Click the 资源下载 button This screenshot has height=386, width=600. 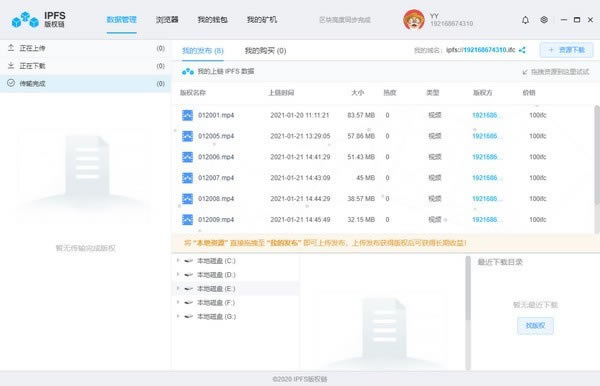tap(566, 50)
